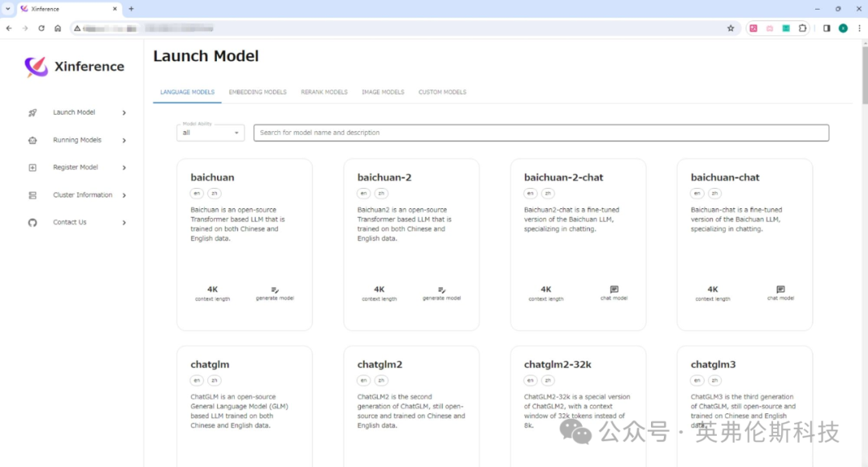Select the chatglm2-32k model card title
Screen dimensions: 868x467
[558, 365]
